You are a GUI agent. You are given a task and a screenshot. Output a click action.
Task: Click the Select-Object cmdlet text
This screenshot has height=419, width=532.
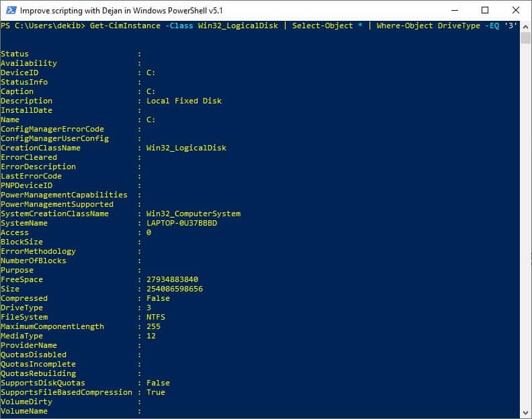322,26
